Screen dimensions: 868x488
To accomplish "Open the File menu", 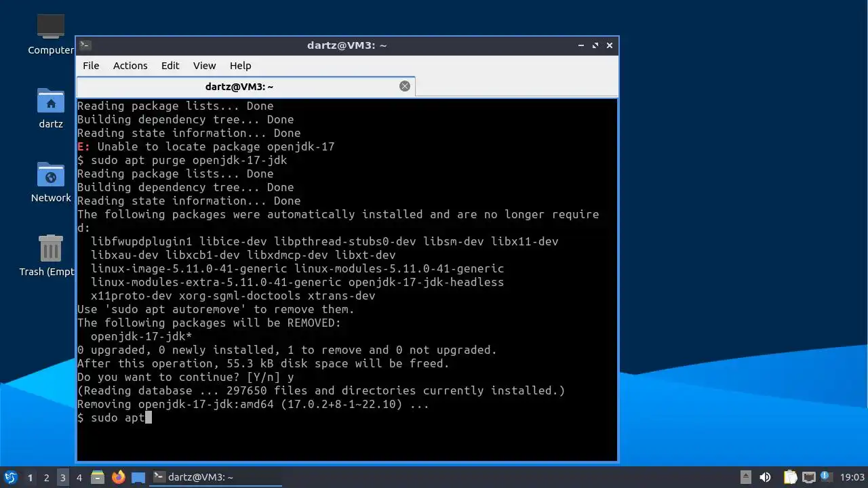I will pyautogui.click(x=91, y=66).
